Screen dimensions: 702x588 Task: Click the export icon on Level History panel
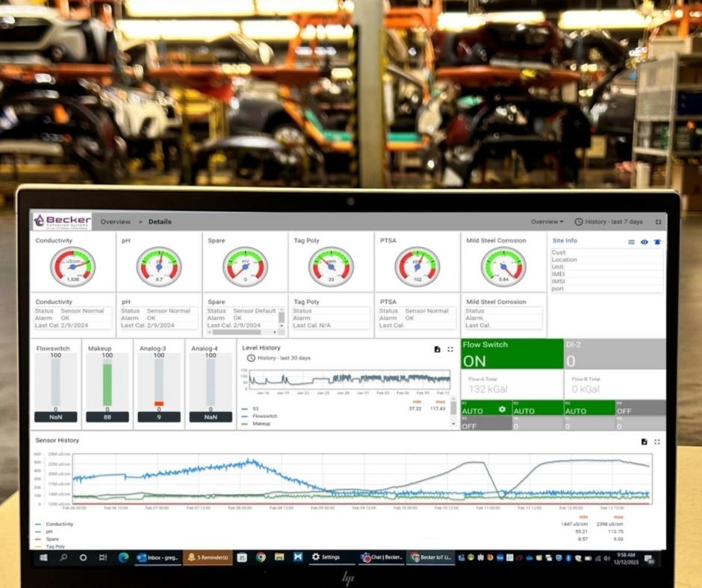(x=437, y=349)
